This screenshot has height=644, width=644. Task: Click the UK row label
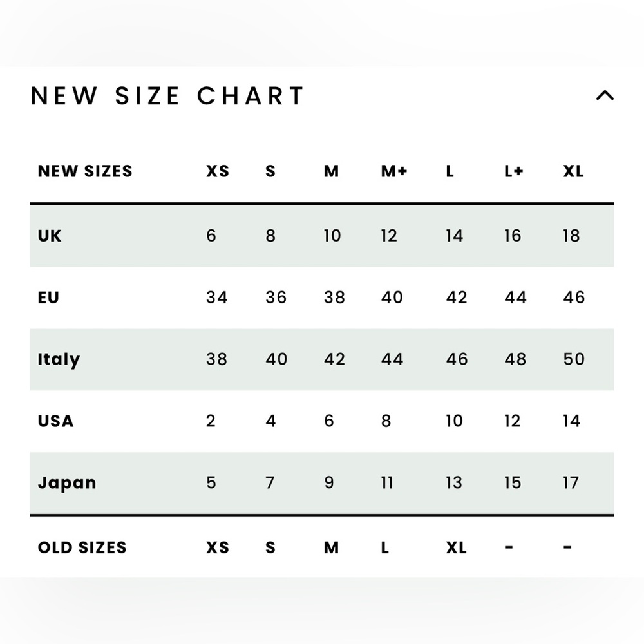point(50,236)
